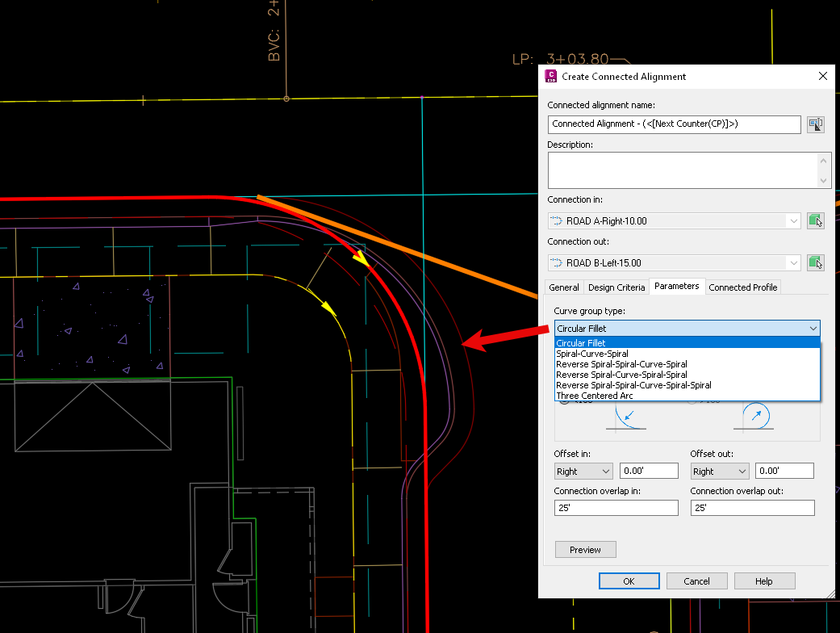Click Help for dialog documentation
Screen dimensions: 840x633
click(x=763, y=581)
